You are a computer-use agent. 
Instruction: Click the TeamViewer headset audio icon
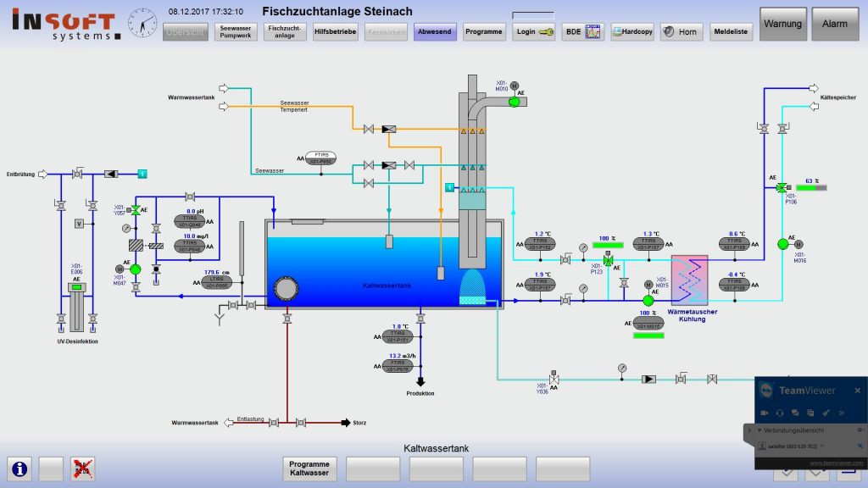click(x=780, y=413)
